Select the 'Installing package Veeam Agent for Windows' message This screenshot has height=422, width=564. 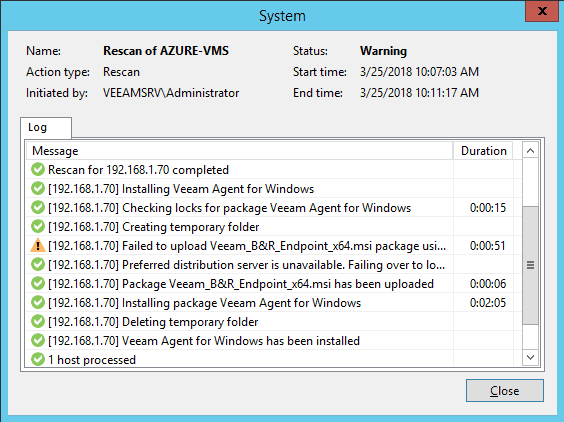[204, 303]
